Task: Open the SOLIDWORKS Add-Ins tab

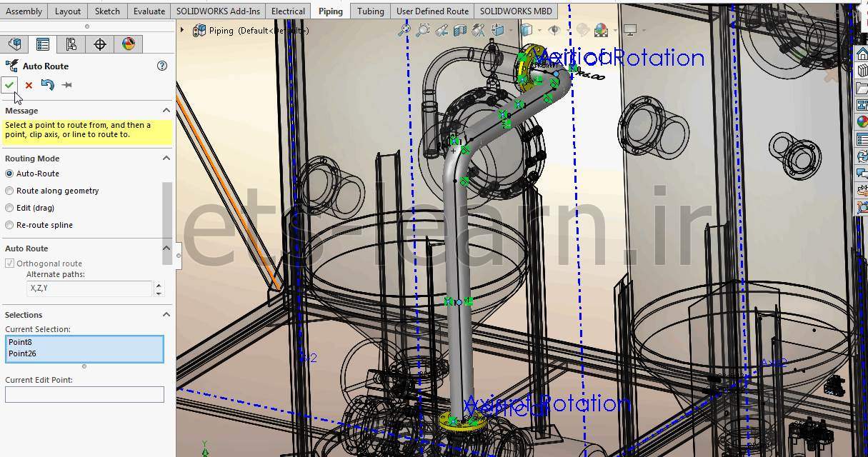Action: (x=219, y=11)
